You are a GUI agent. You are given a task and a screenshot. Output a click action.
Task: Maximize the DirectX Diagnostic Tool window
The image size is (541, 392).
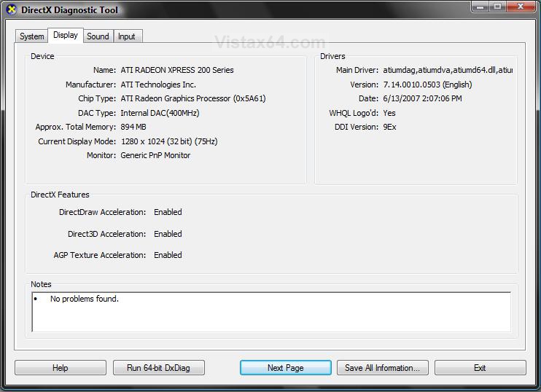[497, 7]
